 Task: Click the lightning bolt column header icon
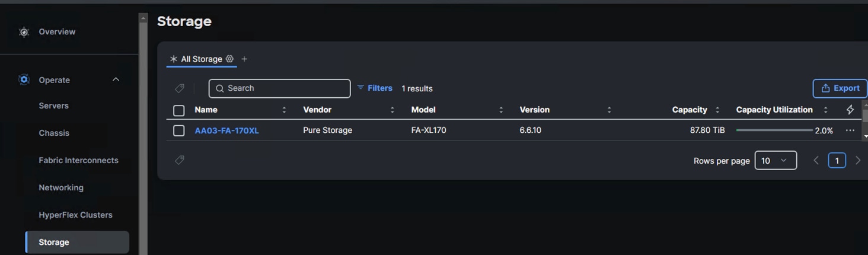pos(850,110)
